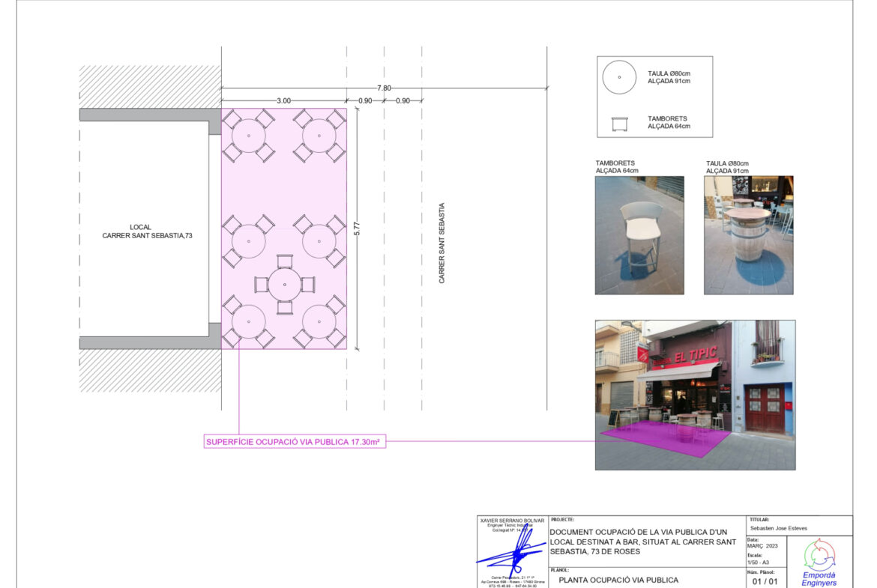Screen dimensions: 877x588
Task: Click the 01 / 01 plan number
Action: tap(765, 581)
